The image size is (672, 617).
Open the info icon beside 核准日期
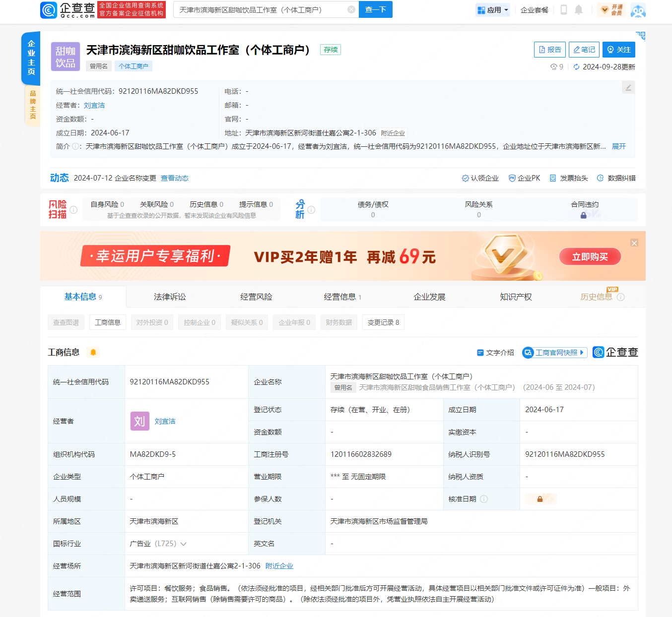point(484,499)
